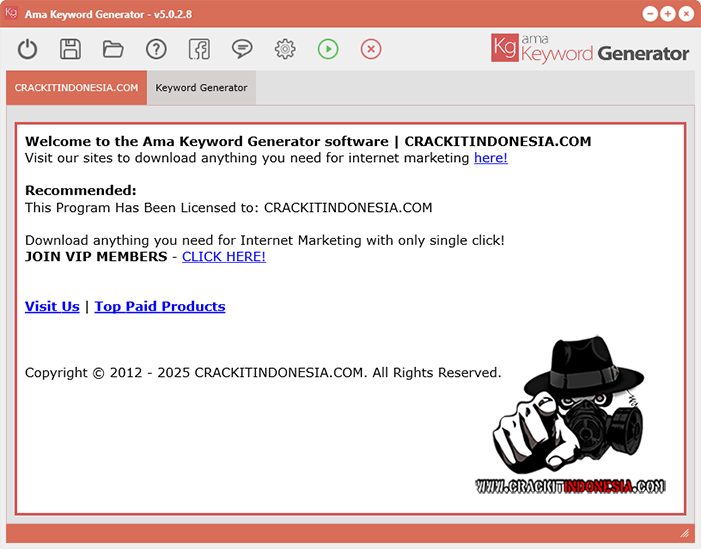Minimize the Ama Keyword Generator window
The height and width of the screenshot is (549, 701).
click(x=651, y=14)
